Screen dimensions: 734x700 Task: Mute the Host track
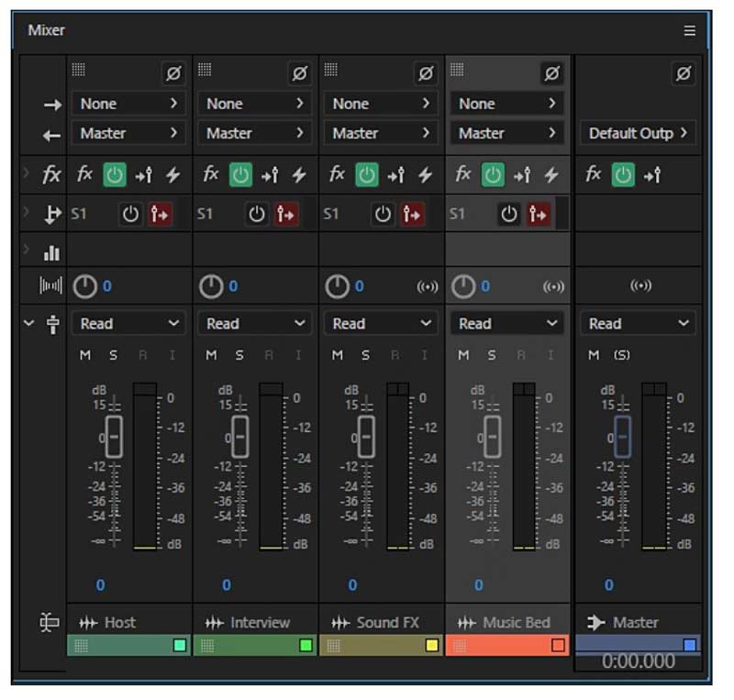[x=85, y=355]
